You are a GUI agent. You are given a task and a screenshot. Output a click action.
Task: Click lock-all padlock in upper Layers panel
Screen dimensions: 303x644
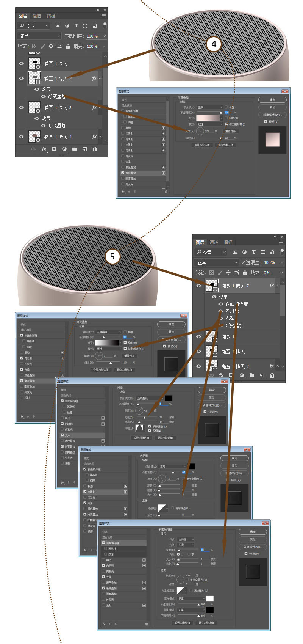click(x=68, y=46)
